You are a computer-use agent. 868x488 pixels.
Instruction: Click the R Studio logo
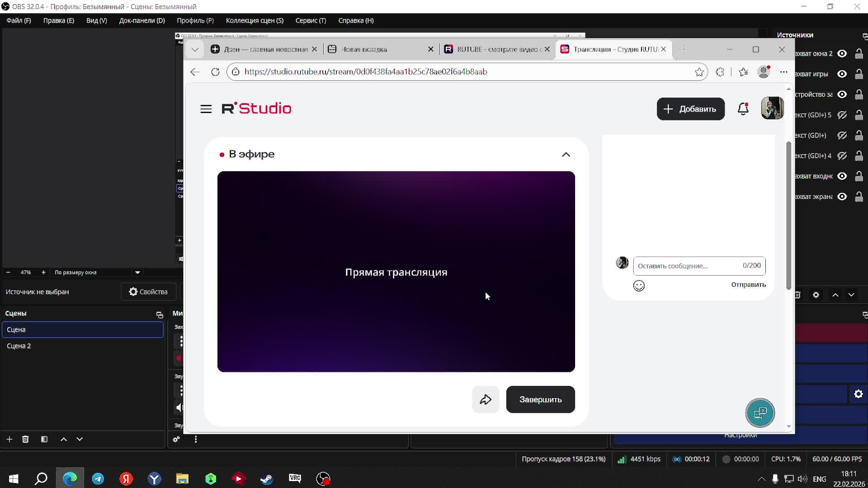(x=256, y=108)
